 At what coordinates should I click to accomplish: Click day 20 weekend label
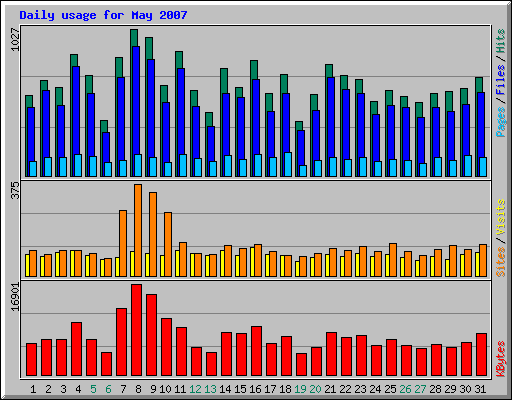(x=315, y=389)
